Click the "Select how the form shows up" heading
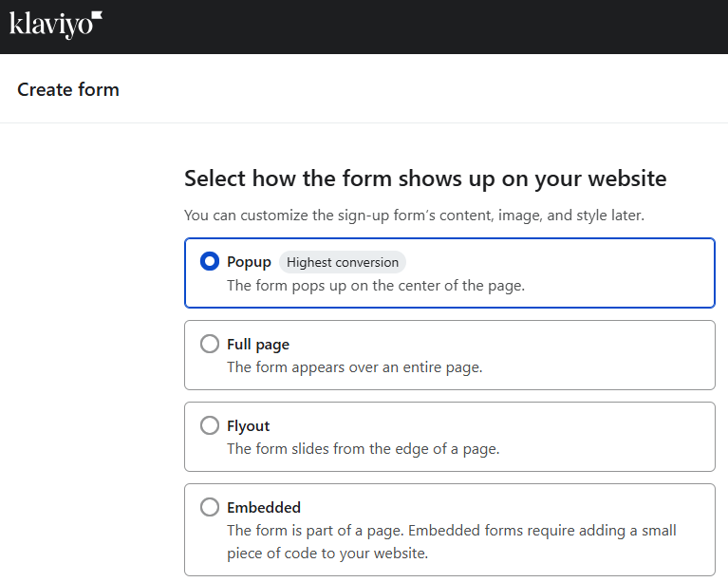 (x=425, y=178)
